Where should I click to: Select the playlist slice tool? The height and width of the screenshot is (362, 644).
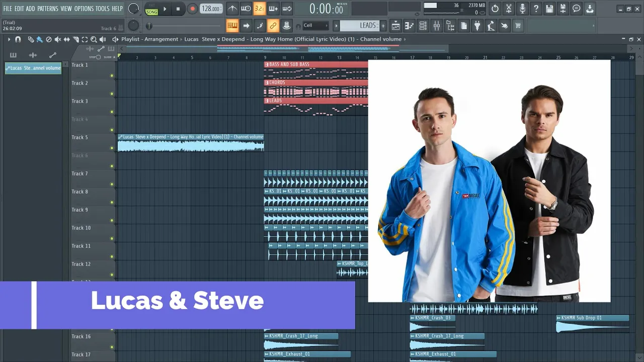pos(76,39)
